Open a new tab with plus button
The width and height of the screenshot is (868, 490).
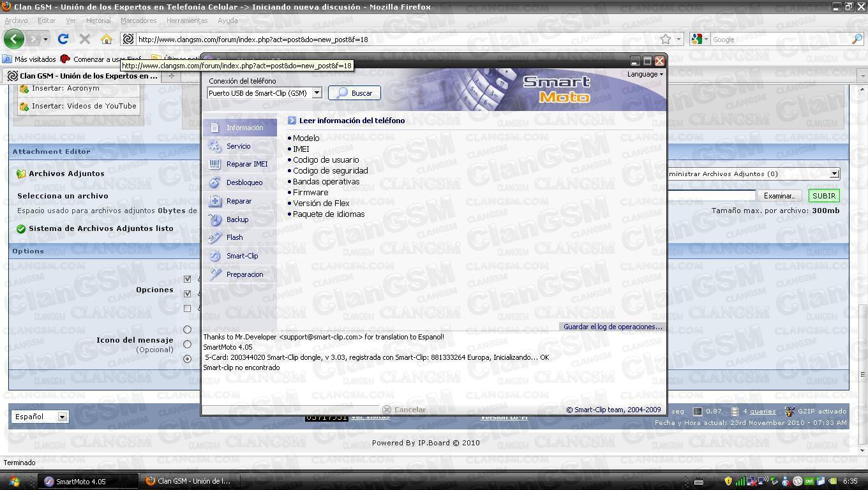(x=171, y=76)
